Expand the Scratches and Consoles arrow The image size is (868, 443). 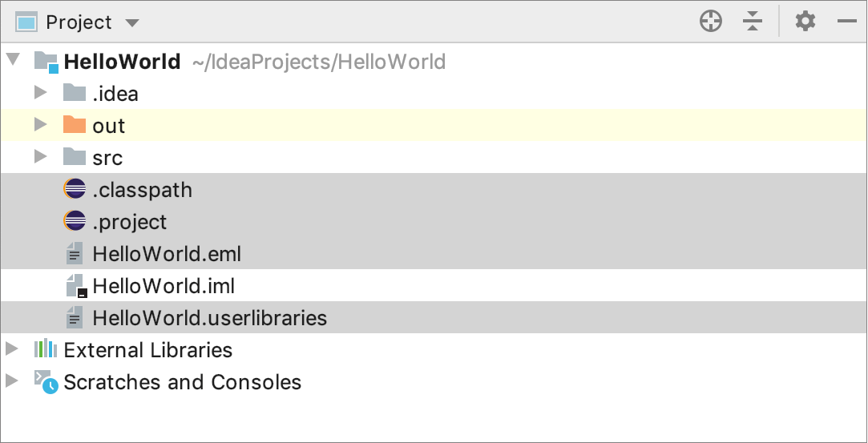11,381
